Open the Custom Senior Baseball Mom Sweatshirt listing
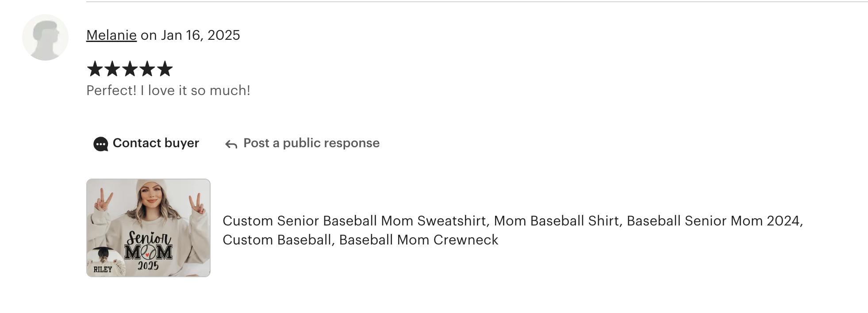868x313 pixels. click(513, 230)
